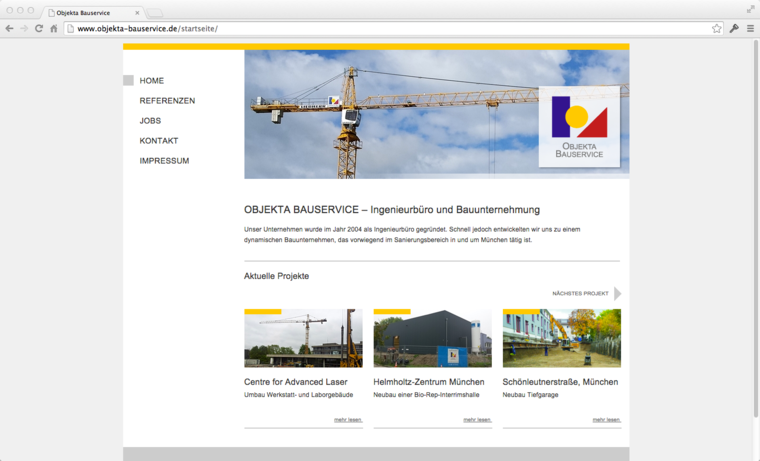Screen dimensions: 760x461
Task: Open the KONTAKT navigation item
Action: click(x=159, y=141)
